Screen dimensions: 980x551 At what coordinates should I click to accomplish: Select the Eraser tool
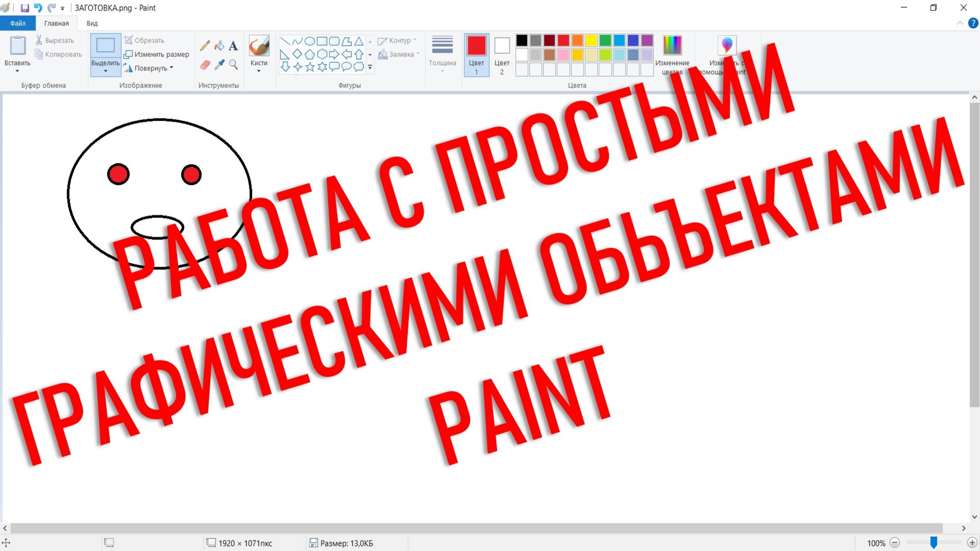point(205,65)
